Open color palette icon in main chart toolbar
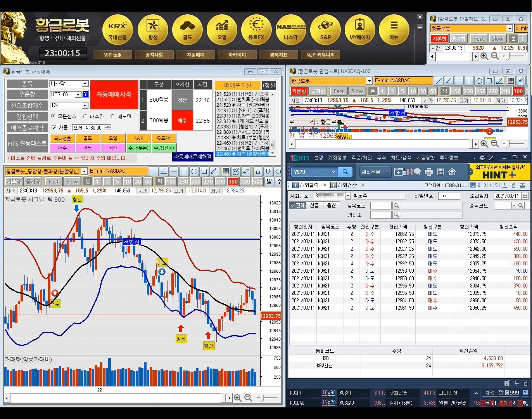Screen dimensions: 532x419 click(x=226, y=171)
